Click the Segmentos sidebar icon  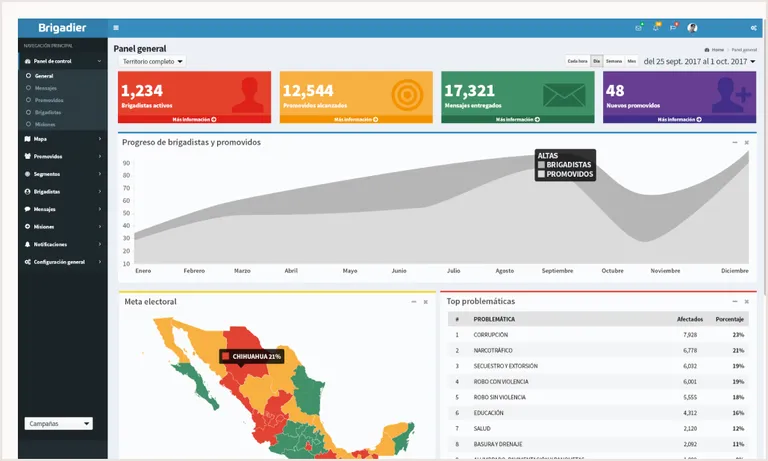point(27,174)
